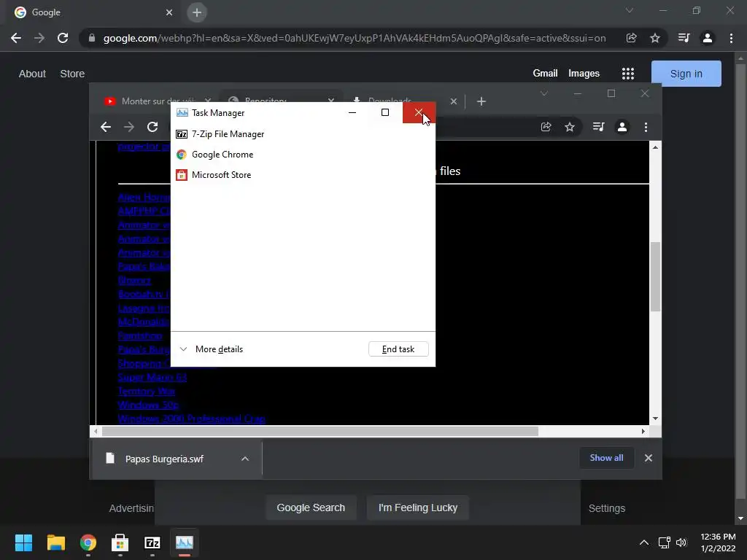Switch to the Monter sur YouTube tab
Screen dimensions: 747x560
tap(152, 101)
